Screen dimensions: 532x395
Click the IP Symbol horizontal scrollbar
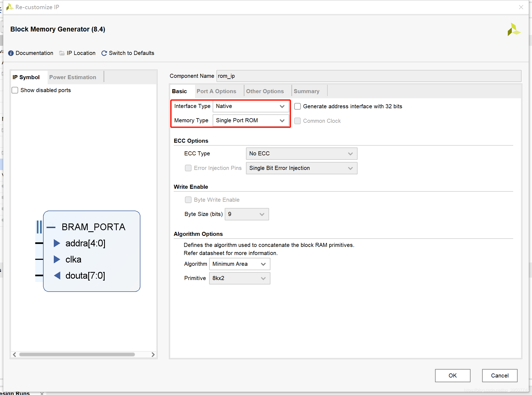click(x=77, y=355)
